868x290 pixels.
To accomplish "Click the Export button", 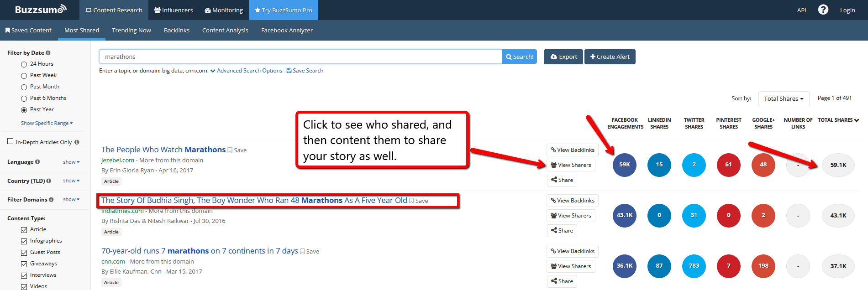I will tap(563, 57).
